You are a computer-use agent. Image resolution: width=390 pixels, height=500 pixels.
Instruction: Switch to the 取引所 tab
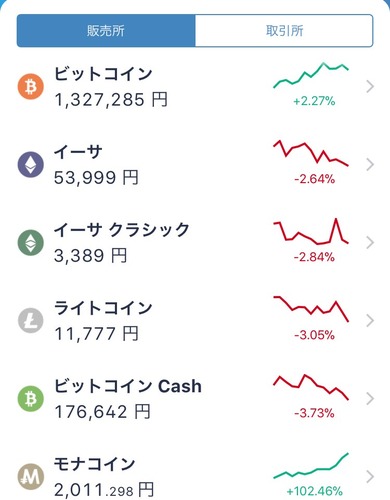pos(284,31)
